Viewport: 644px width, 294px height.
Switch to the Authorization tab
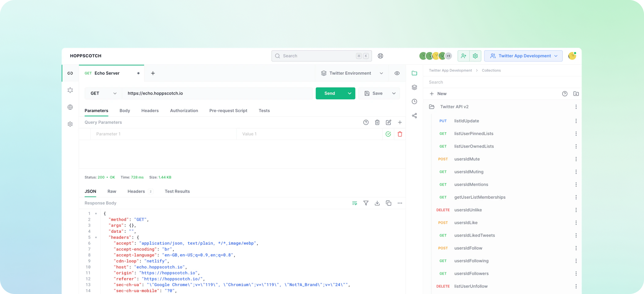(184, 111)
